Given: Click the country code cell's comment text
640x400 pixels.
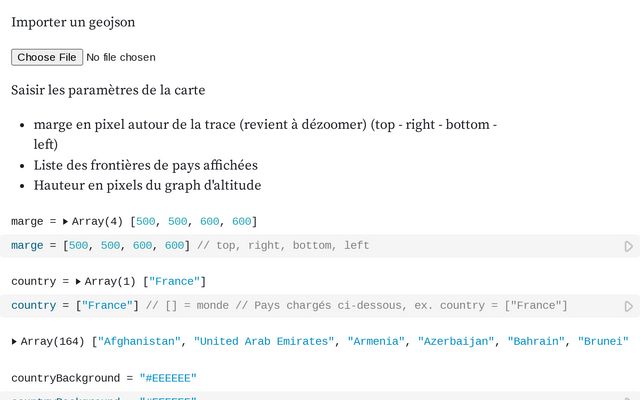Looking at the screenshot, I should 357,305.
